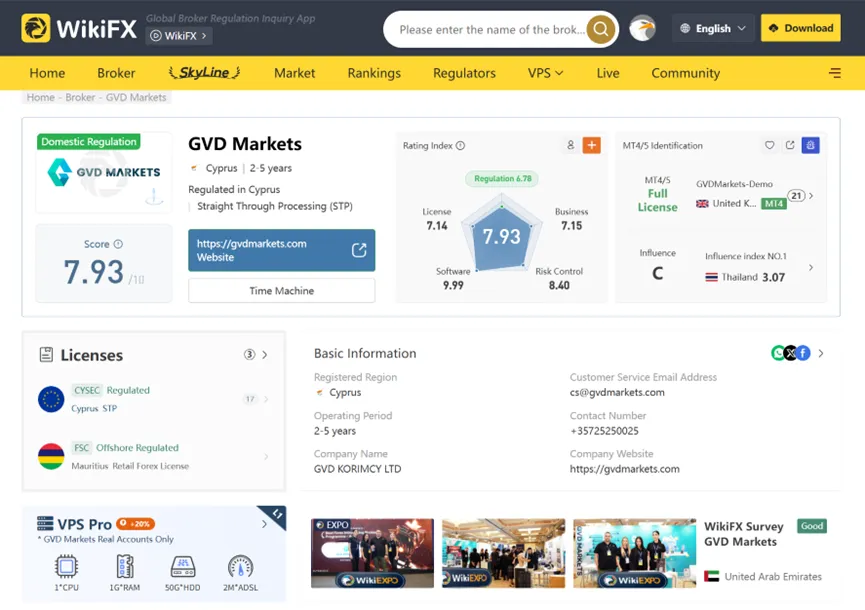Click the VPS Pro server icon

45,523
